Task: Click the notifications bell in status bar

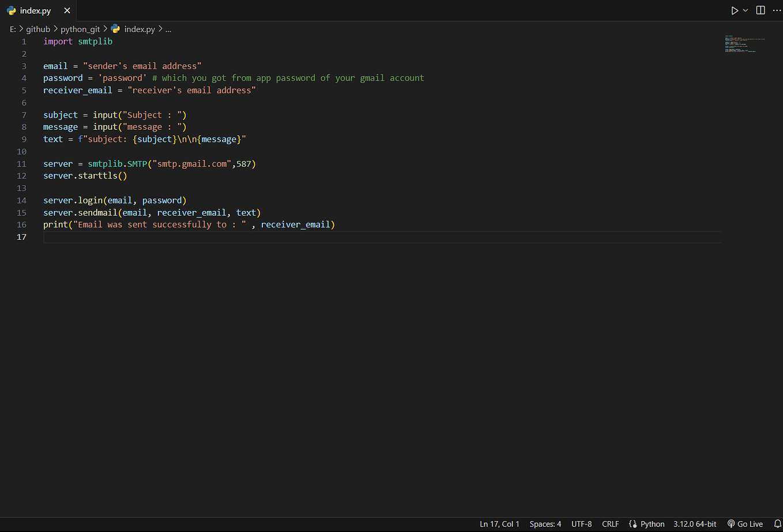Action: pos(777,524)
